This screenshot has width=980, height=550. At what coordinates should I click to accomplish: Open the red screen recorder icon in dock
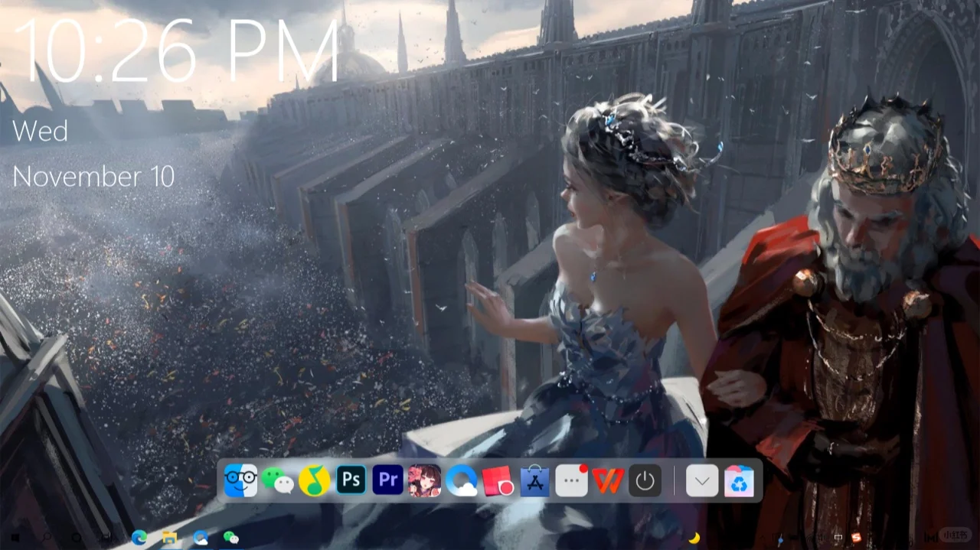point(498,480)
